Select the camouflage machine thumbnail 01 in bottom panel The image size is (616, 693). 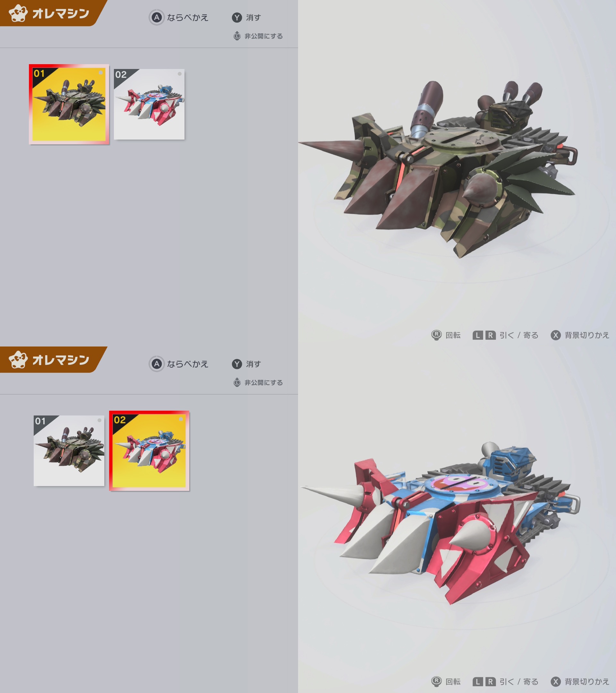point(69,450)
